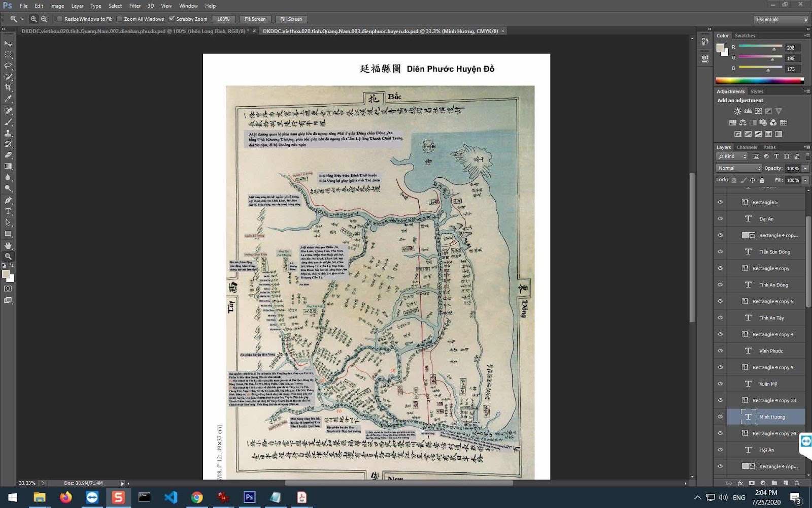Screen dimensions: 812x508
Task: Add a layer mask from Layers panel bottom
Action: tap(752, 483)
